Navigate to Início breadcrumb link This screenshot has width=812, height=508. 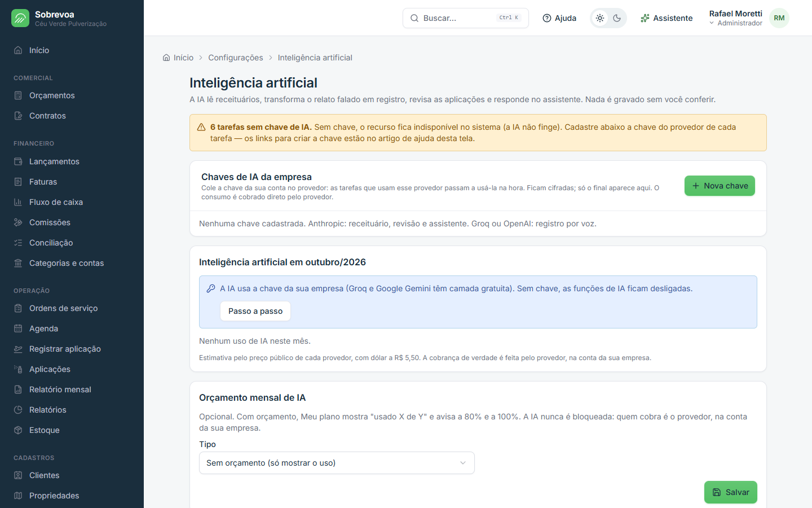pyautogui.click(x=178, y=58)
